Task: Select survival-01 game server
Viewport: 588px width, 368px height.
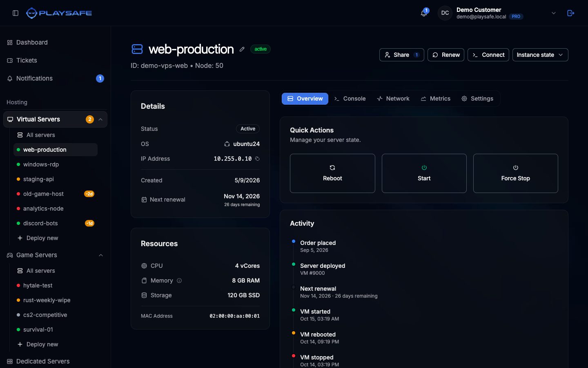Action: [56, 330]
